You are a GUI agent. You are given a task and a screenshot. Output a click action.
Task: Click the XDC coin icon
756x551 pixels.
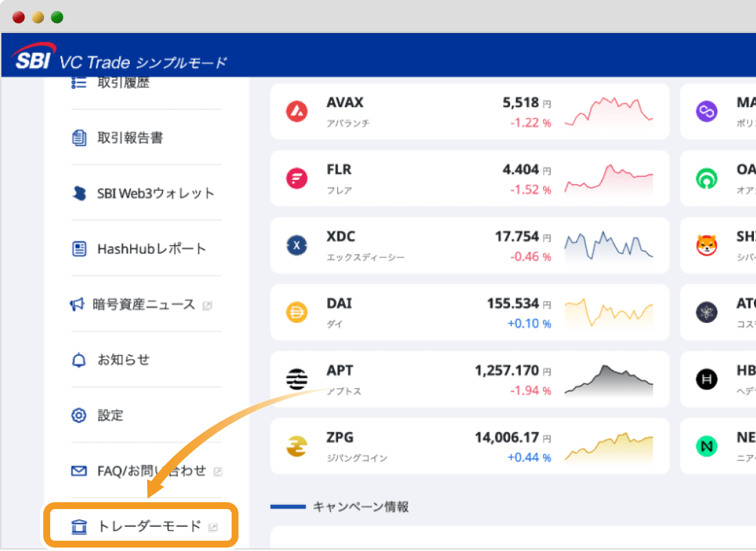(297, 245)
